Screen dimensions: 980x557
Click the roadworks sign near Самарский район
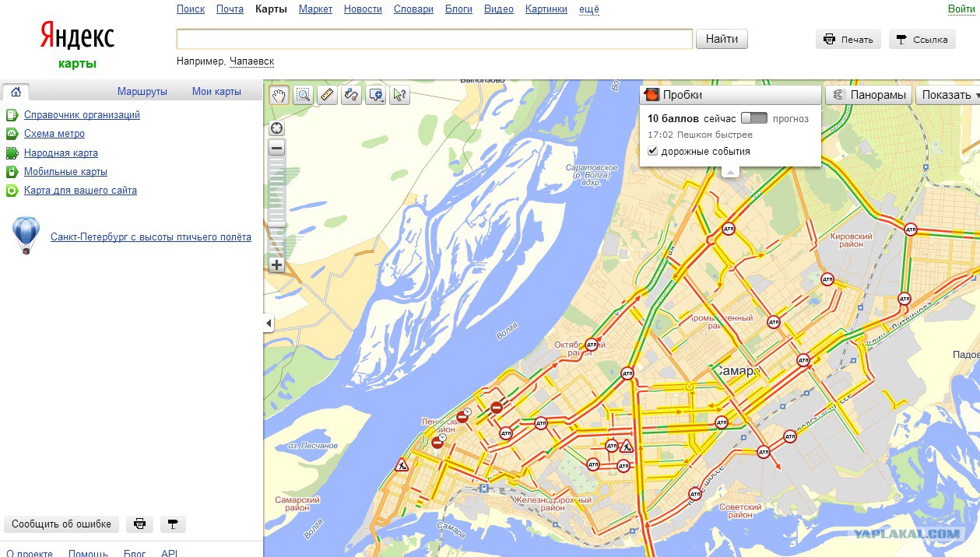coord(402,465)
